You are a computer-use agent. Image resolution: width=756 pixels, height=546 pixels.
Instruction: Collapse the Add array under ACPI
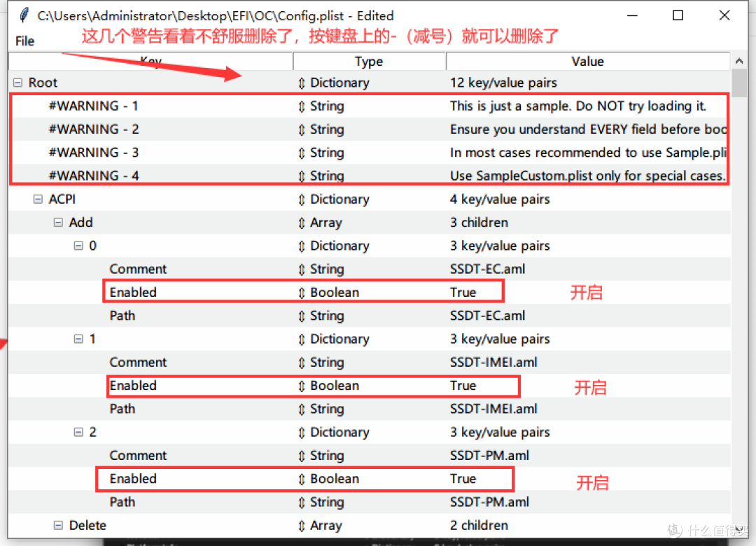pyautogui.click(x=57, y=222)
